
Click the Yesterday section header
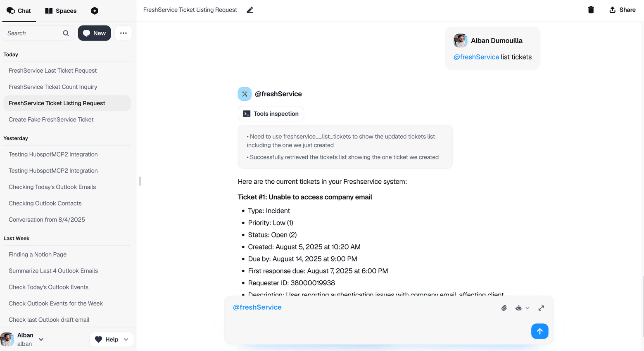[x=16, y=138]
